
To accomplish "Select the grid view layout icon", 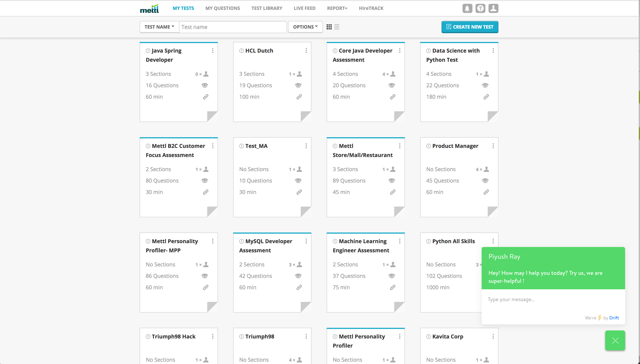I will coord(329,27).
